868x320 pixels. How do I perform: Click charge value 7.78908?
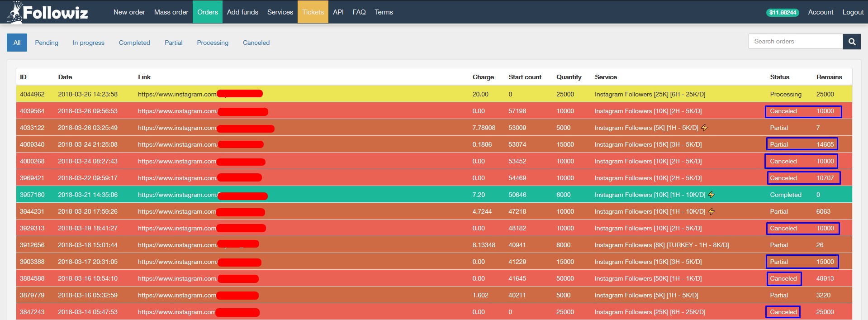pyautogui.click(x=484, y=128)
